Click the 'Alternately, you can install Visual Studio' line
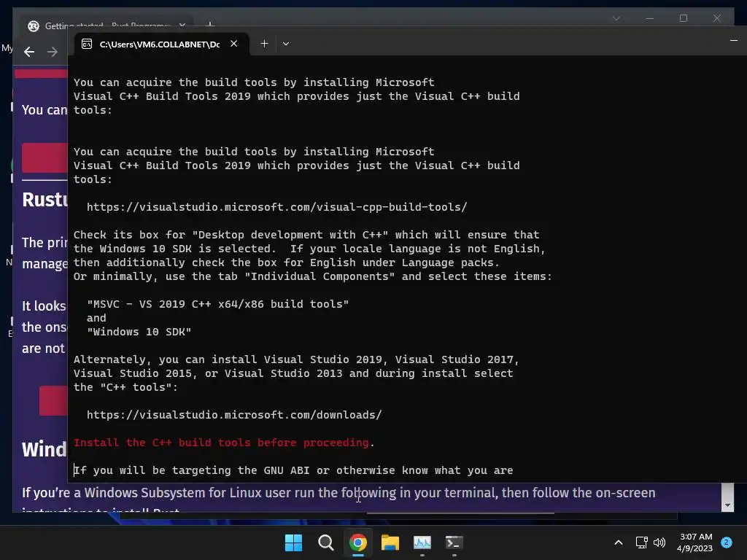 coord(296,359)
